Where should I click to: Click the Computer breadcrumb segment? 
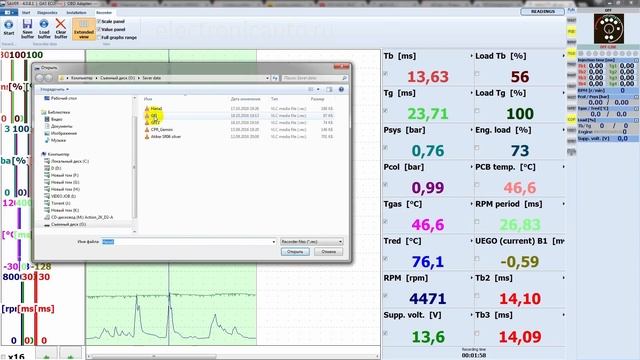click(x=82, y=78)
